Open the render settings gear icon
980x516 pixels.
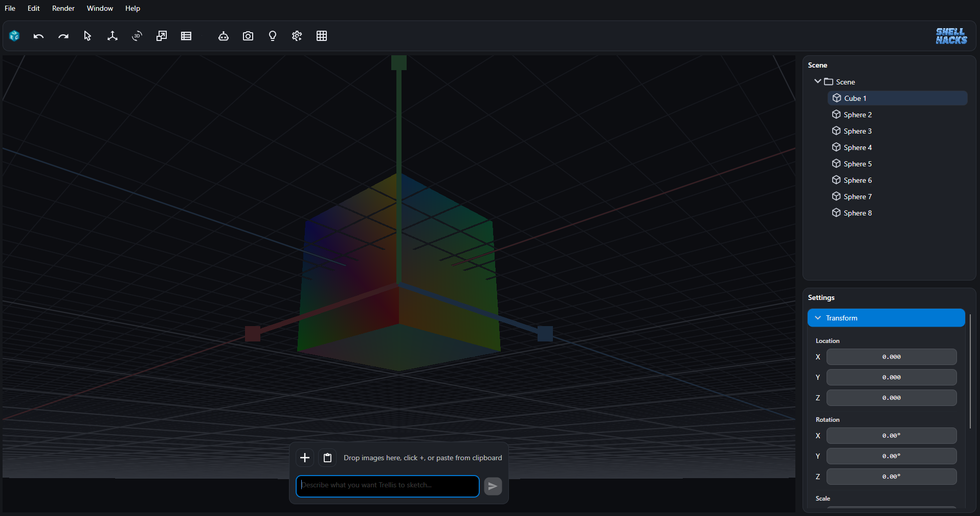(x=297, y=36)
